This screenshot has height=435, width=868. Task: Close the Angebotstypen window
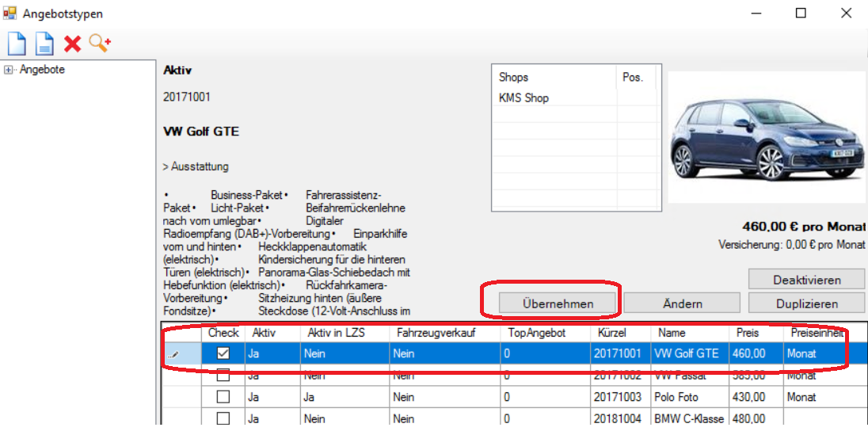point(846,13)
